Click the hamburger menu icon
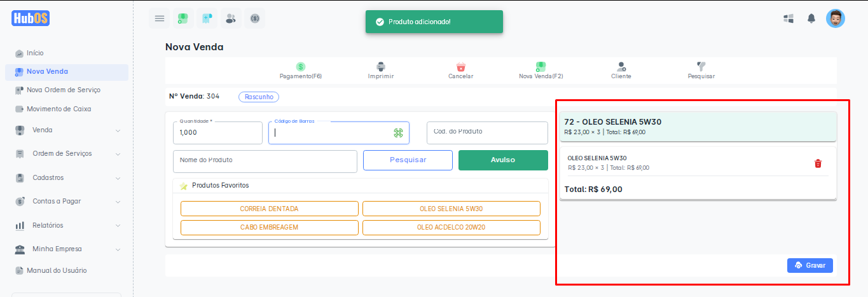 click(160, 18)
